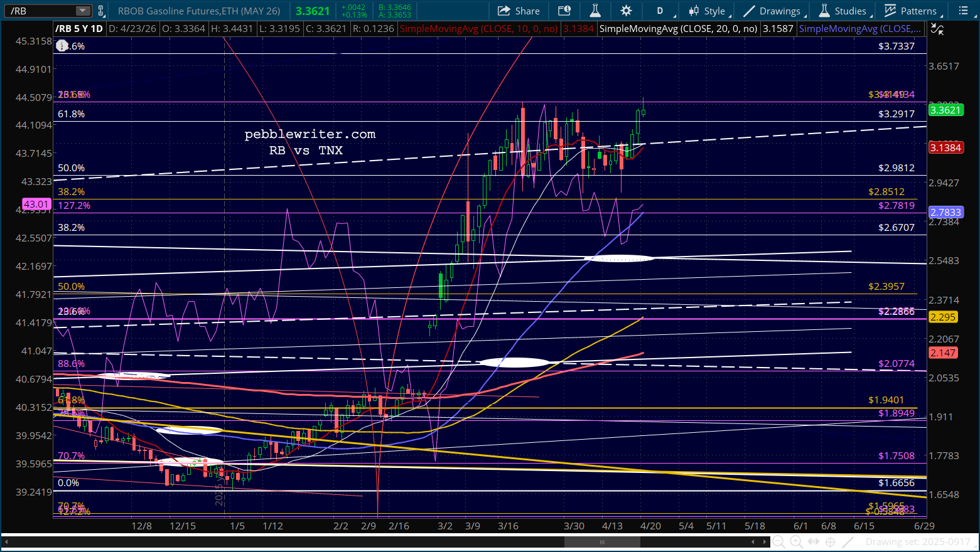
Task: Click the truncated blue SimpleMovingAvg label
Action: click(860, 29)
